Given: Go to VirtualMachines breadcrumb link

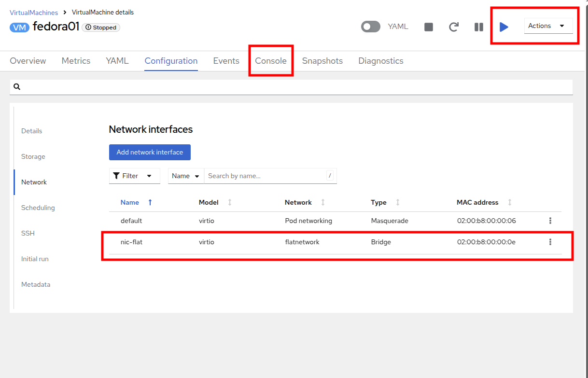Looking at the screenshot, I should [34, 13].
